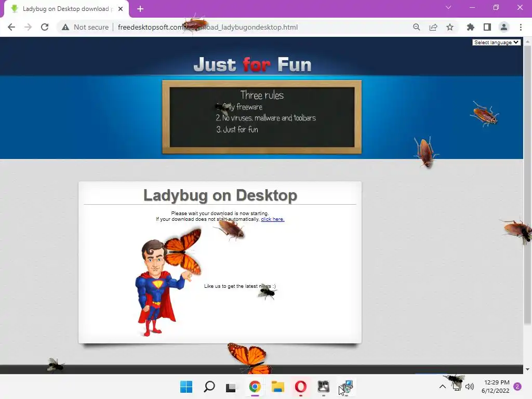Go back to the previous page
Screen dimensions: 532x399
point(11,27)
